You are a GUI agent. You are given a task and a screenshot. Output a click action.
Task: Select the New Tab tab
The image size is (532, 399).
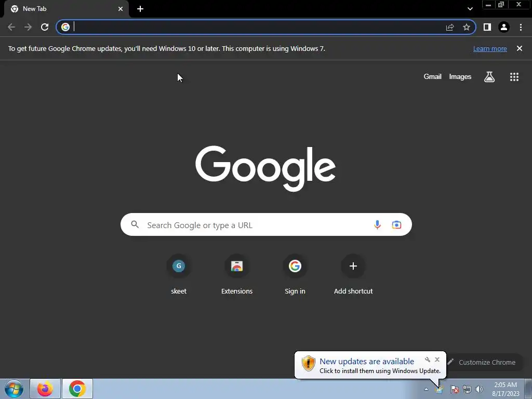tap(64, 9)
